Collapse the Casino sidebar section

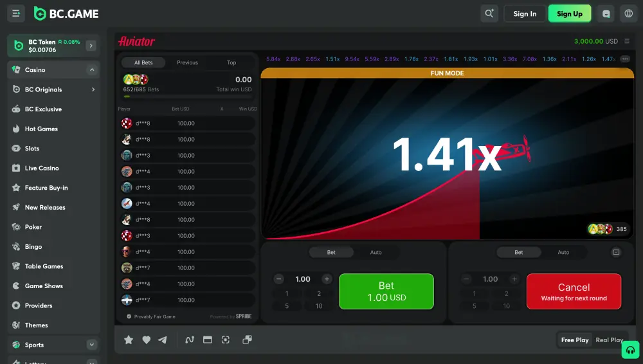[92, 69]
